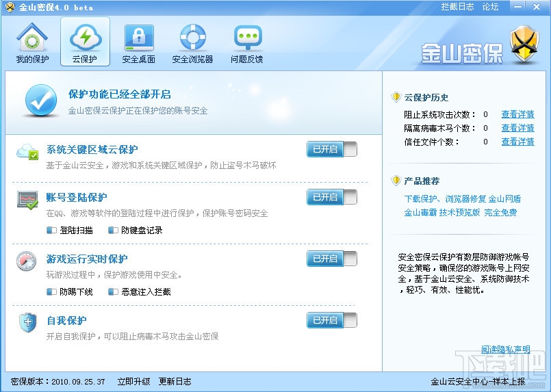
Task: View details for 信任文件个数
Action: [517, 142]
